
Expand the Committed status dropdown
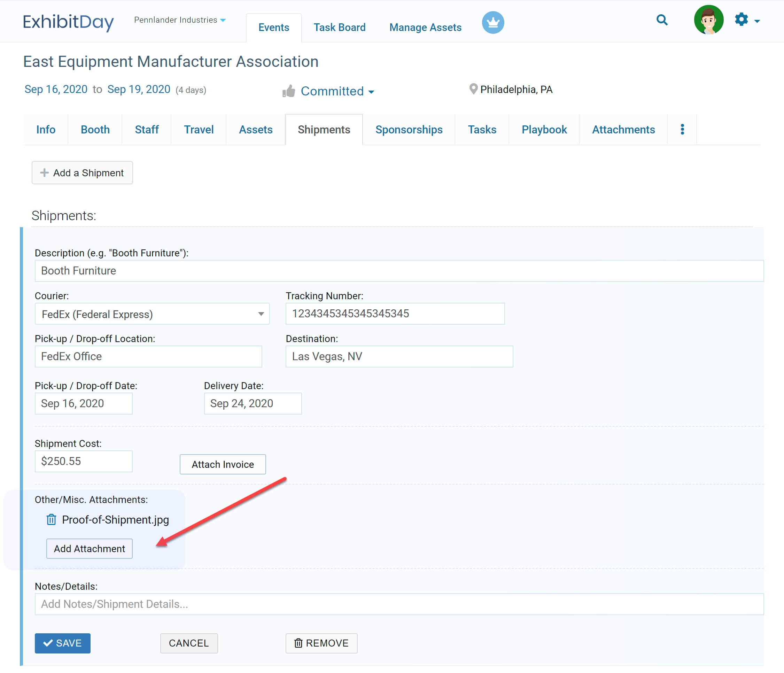337,91
